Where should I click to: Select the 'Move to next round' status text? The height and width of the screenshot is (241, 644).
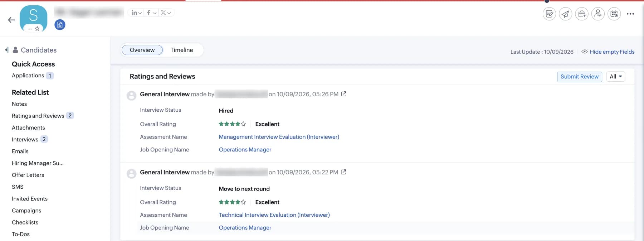click(244, 189)
